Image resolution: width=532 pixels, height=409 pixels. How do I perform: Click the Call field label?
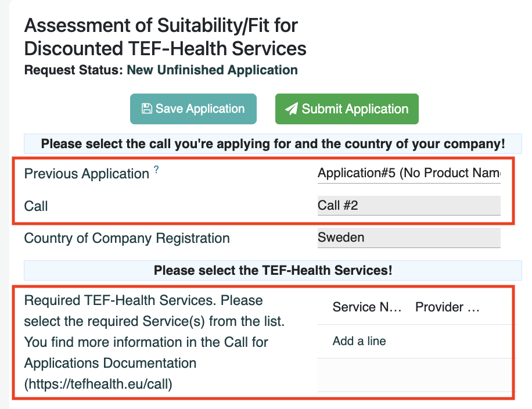point(35,206)
